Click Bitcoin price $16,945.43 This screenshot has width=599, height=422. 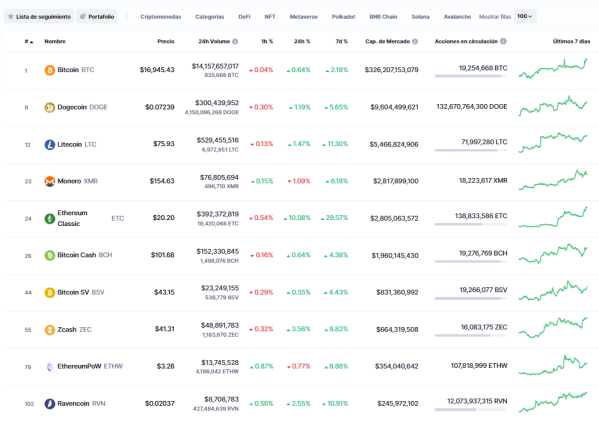pos(157,70)
